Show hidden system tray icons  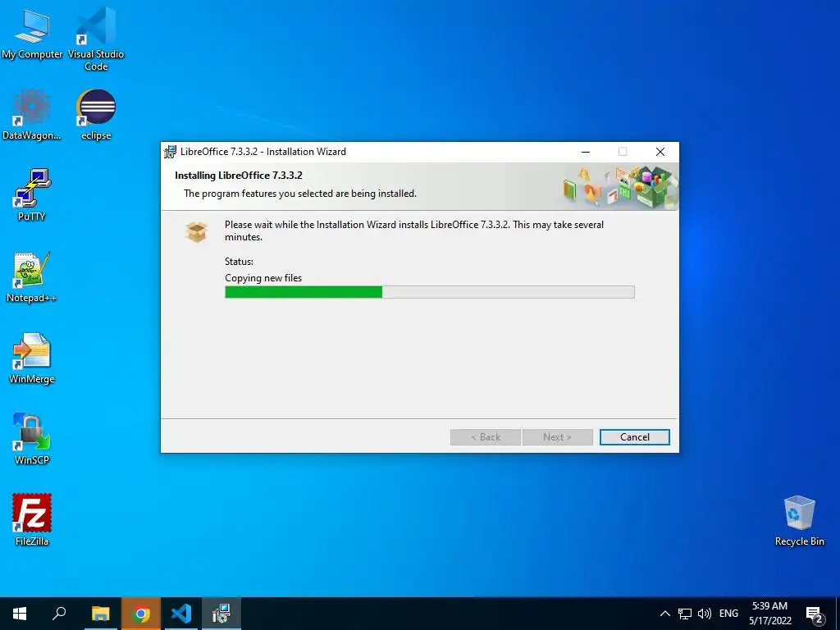[664, 614]
